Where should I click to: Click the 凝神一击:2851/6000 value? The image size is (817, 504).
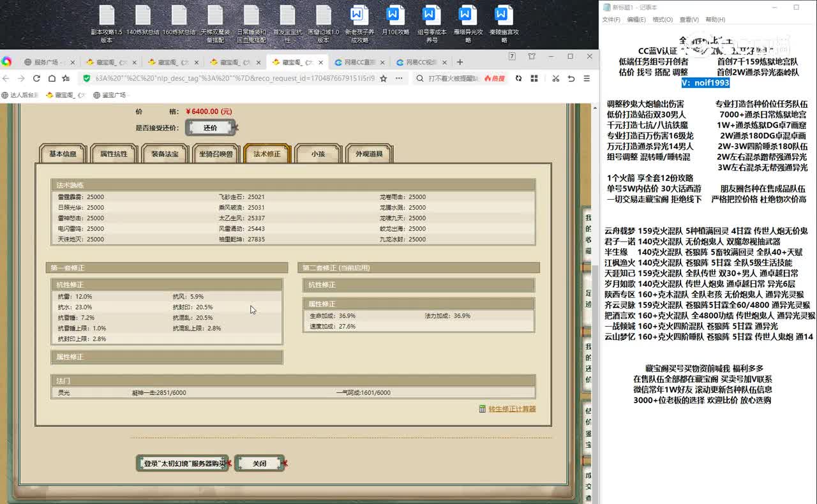[x=159, y=393]
